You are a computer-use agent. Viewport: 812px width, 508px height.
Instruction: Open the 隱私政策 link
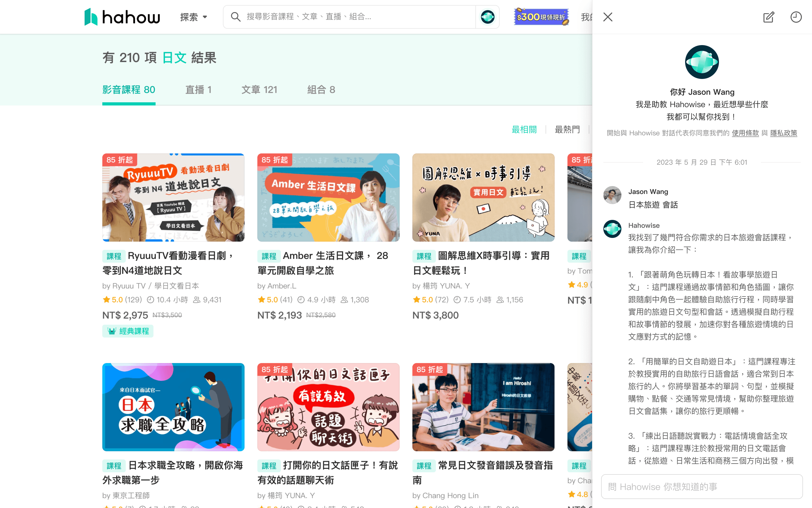[784, 133]
